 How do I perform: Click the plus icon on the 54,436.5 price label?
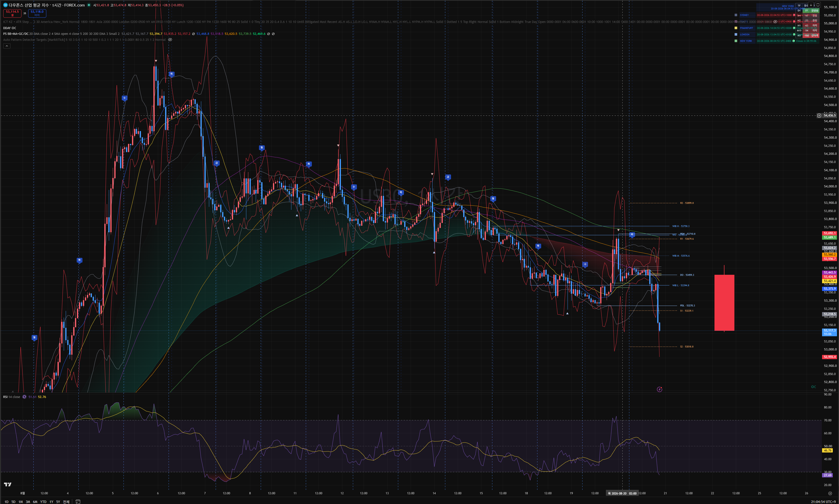819,115
